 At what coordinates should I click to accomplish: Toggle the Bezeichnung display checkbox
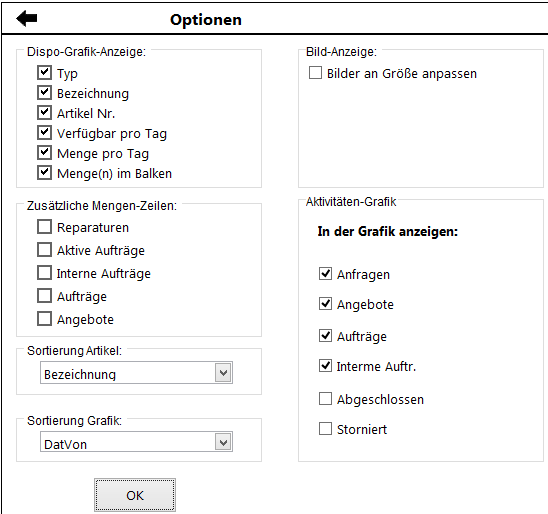tap(44, 93)
